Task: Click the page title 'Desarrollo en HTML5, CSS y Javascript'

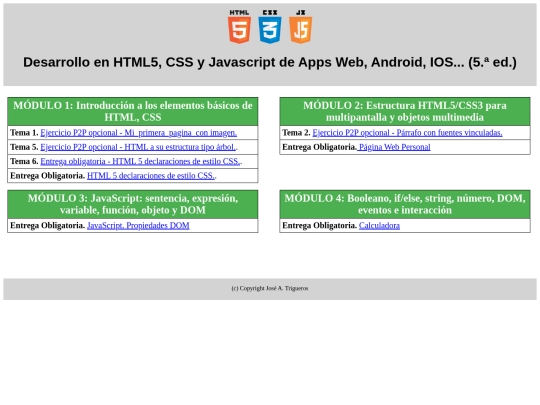Action: 270,62
